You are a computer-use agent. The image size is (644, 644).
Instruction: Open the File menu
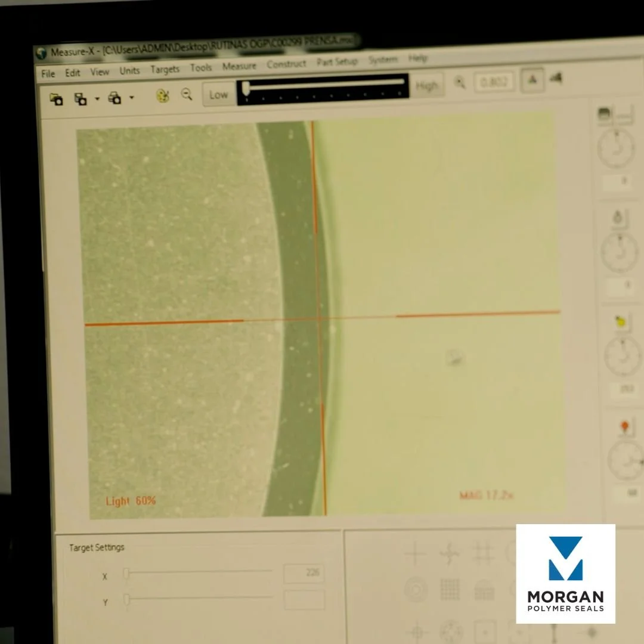48,74
